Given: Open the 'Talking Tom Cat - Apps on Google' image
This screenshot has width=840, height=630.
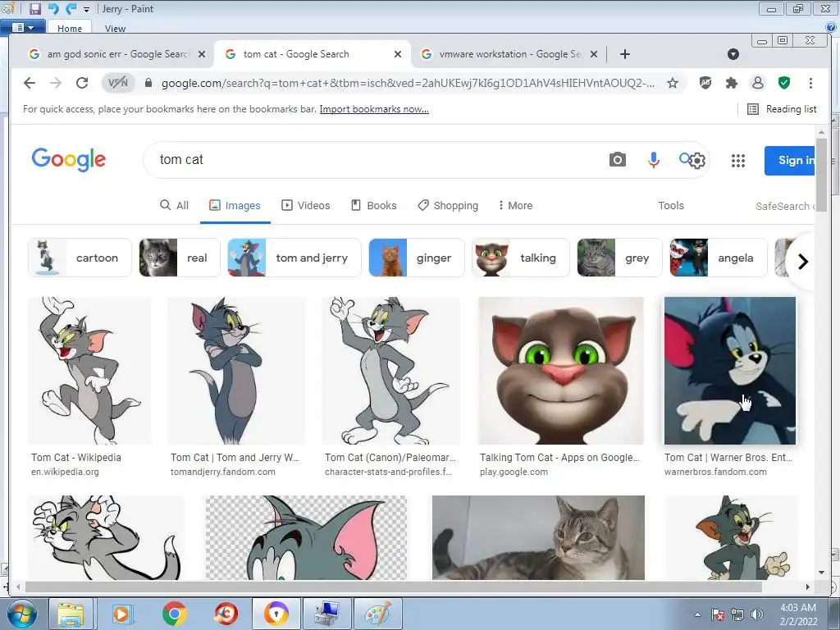Looking at the screenshot, I should click(x=561, y=371).
